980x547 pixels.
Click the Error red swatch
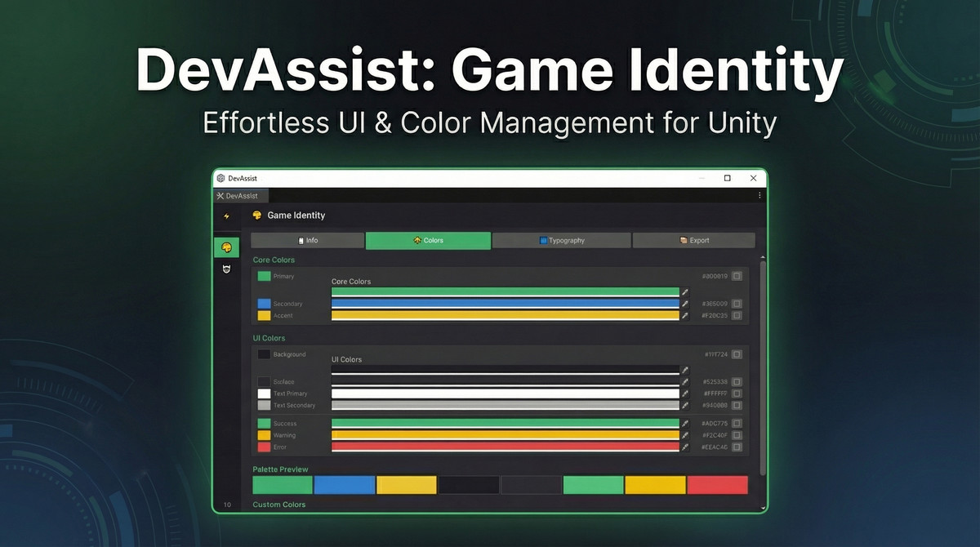click(264, 447)
